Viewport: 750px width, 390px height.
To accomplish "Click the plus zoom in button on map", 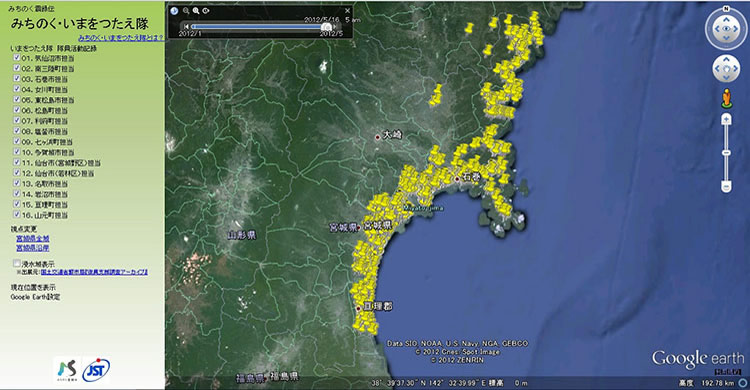I will (726, 119).
